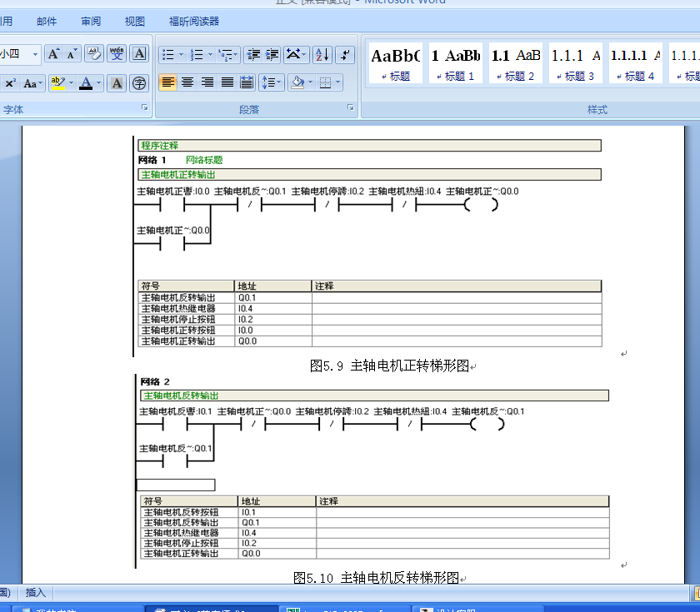Click the 插入 status bar mode

point(36,592)
